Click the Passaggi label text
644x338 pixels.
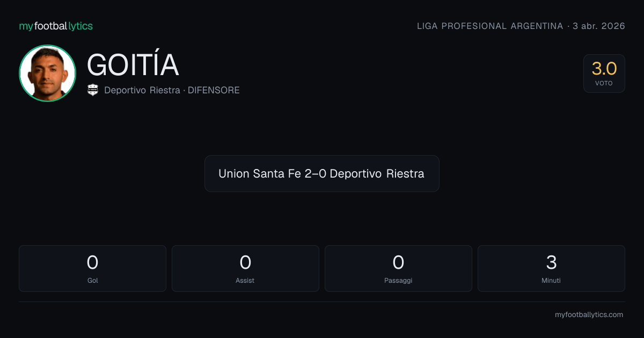(398, 281)
